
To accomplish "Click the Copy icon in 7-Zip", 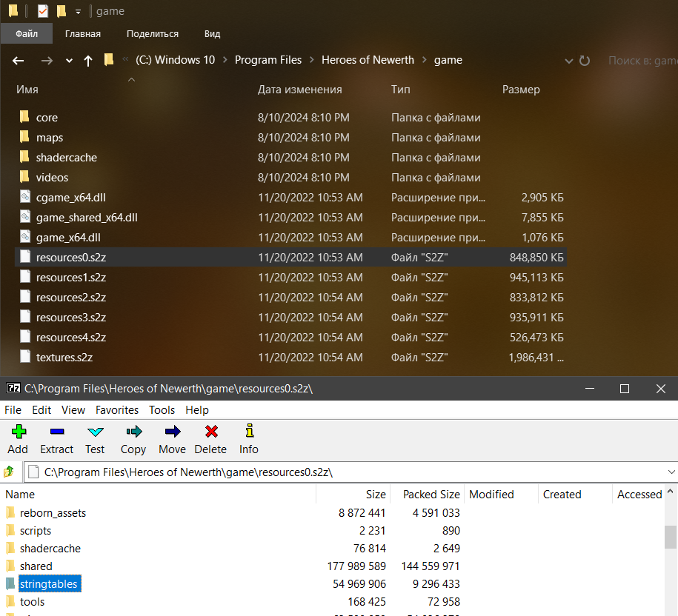I will click(x=133, y=432).
